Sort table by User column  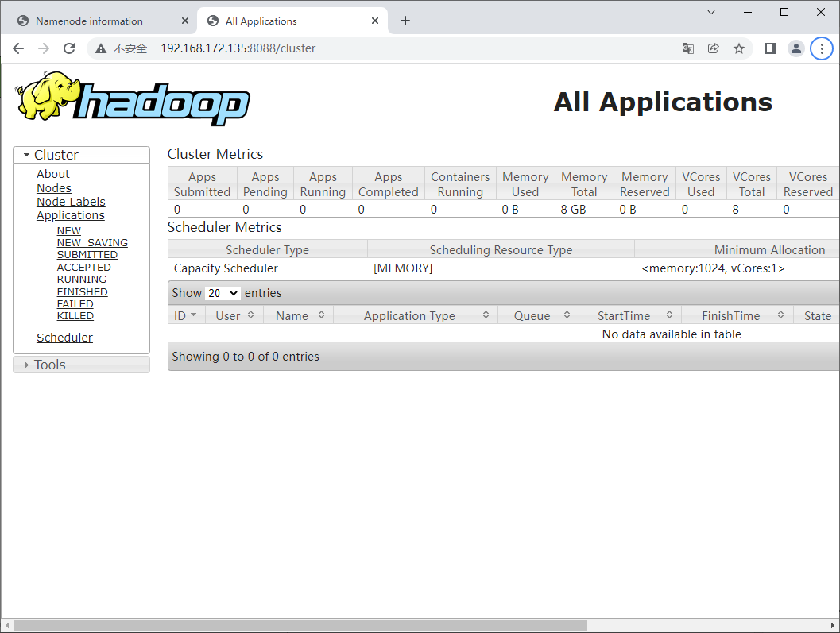[234, 315]
